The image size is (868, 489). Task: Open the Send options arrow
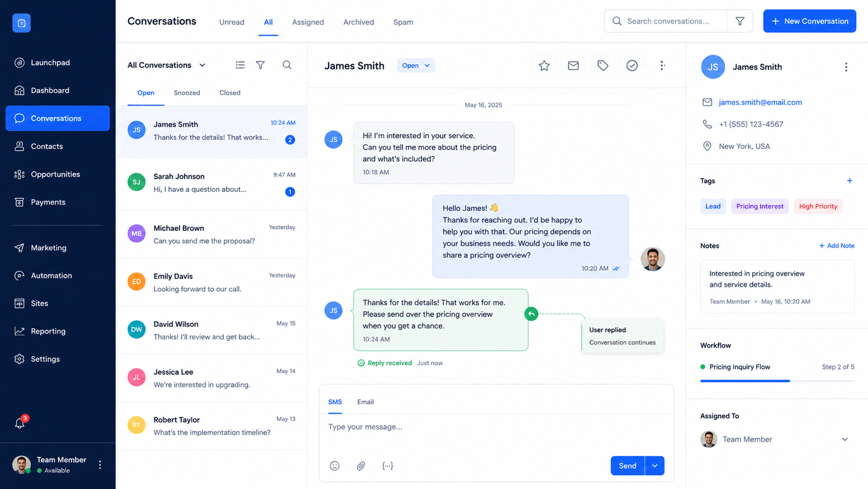[x=655, y=466]
